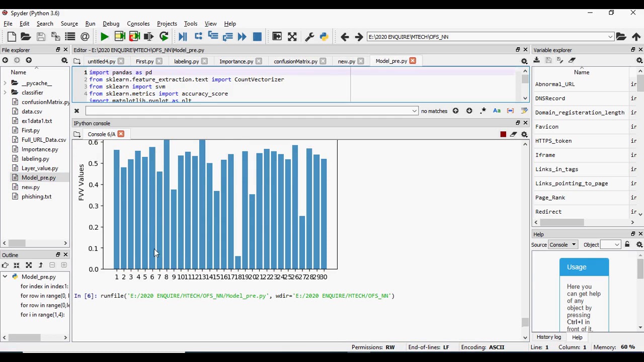
Task: Open the PYTHONPATH manager
Action: (324, 37)
